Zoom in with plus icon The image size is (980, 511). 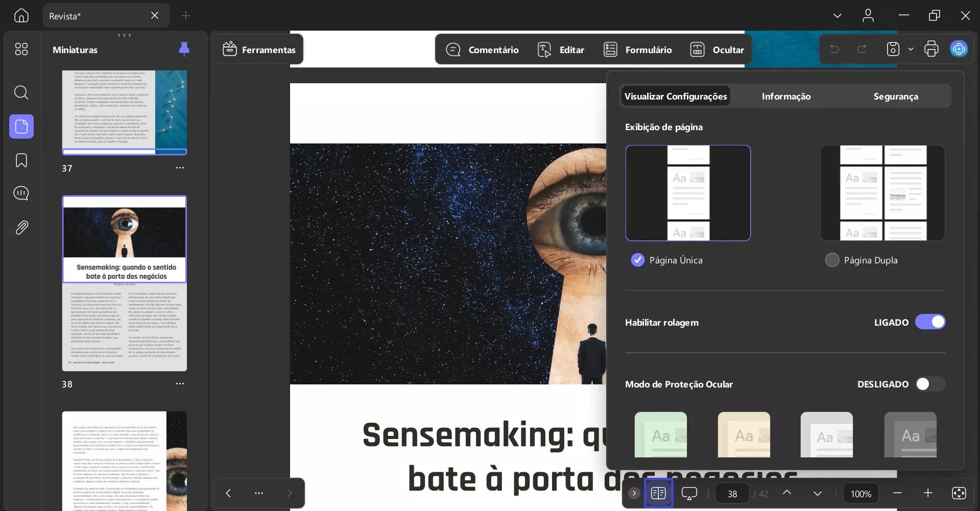pyautogui.click(x=928, y=493)
